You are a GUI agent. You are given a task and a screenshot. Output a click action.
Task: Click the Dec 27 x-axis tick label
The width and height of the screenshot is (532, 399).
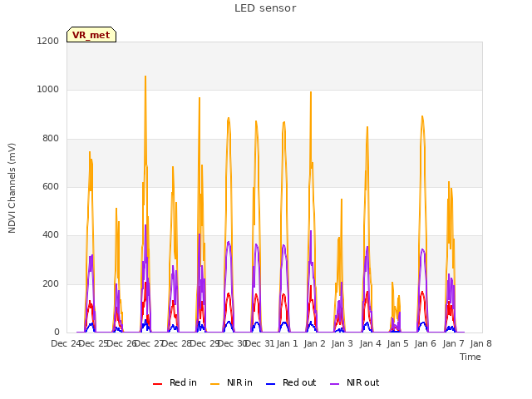(x=150, y=343)
